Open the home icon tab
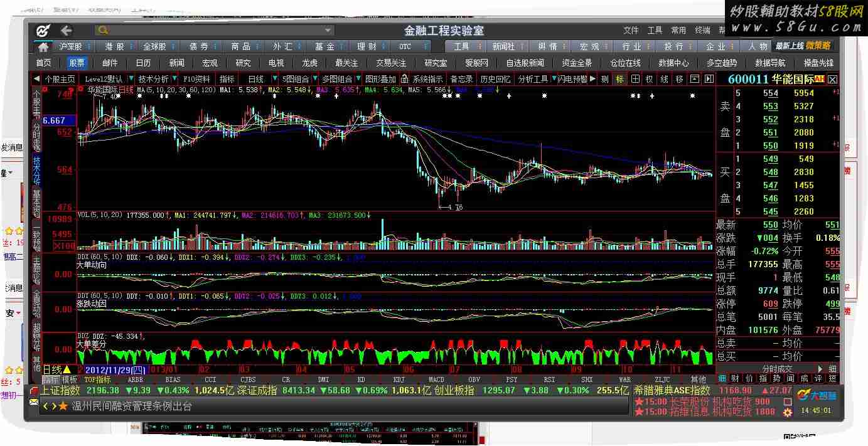The height and width of the screenshot is (446, 868). pyautogui.click(x=43, y=47)
